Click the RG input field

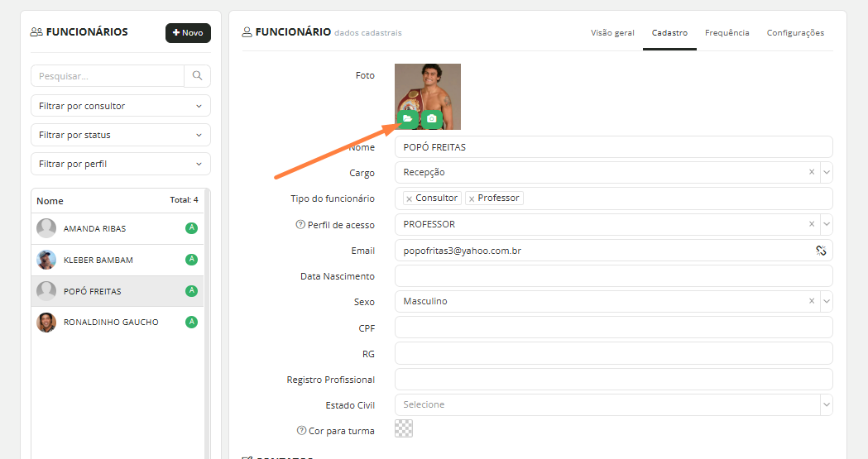(613, 353)
